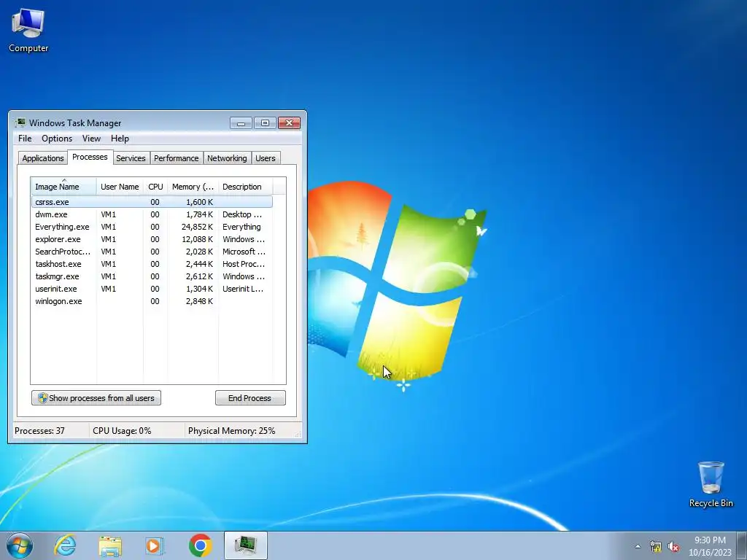Sort by Memory column header
This screenshot has width=747, height=560.
pos(193,186)
